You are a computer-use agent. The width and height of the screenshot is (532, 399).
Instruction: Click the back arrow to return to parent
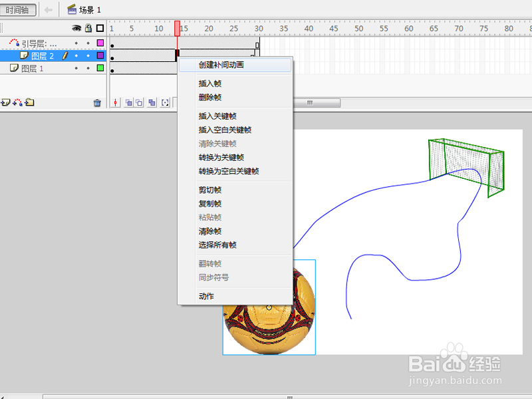(x=49, y=10)
